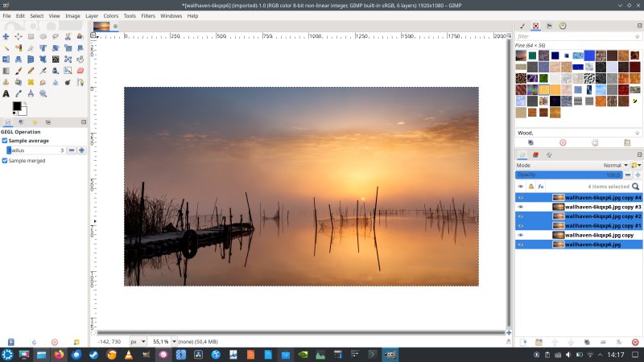Image resolution: width=644 pixels, height=362 pixels.
Task: Hide the wallhaven-6kqxp6.jpg copy #4 layer
Action: pos(520,197)
